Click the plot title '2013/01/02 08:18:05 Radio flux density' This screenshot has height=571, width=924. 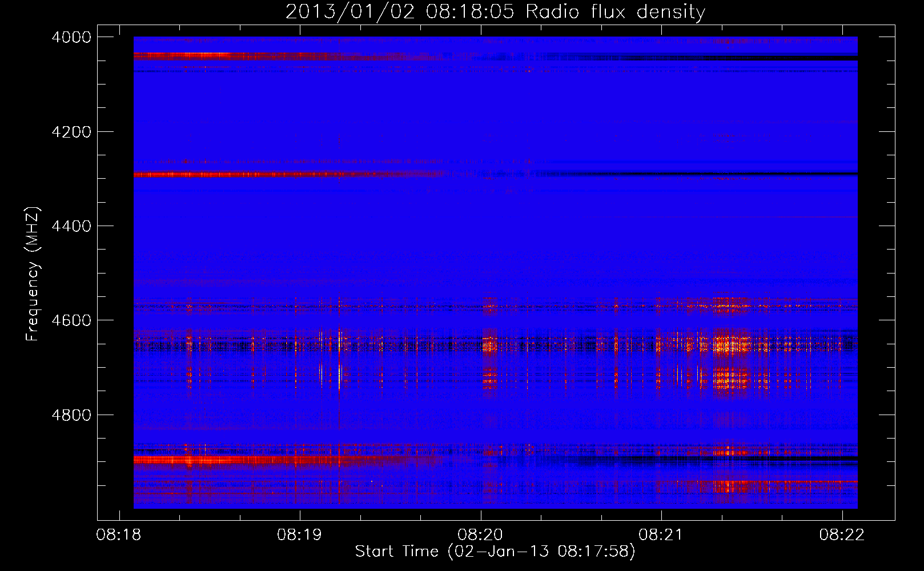[x=495, y=11]
